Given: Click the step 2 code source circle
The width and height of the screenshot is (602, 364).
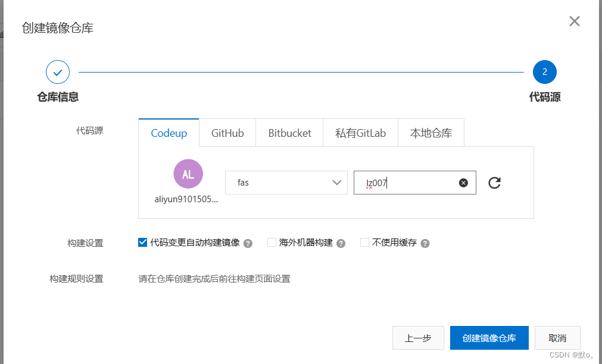Looking at the screenshot, I should coord(544,72).
